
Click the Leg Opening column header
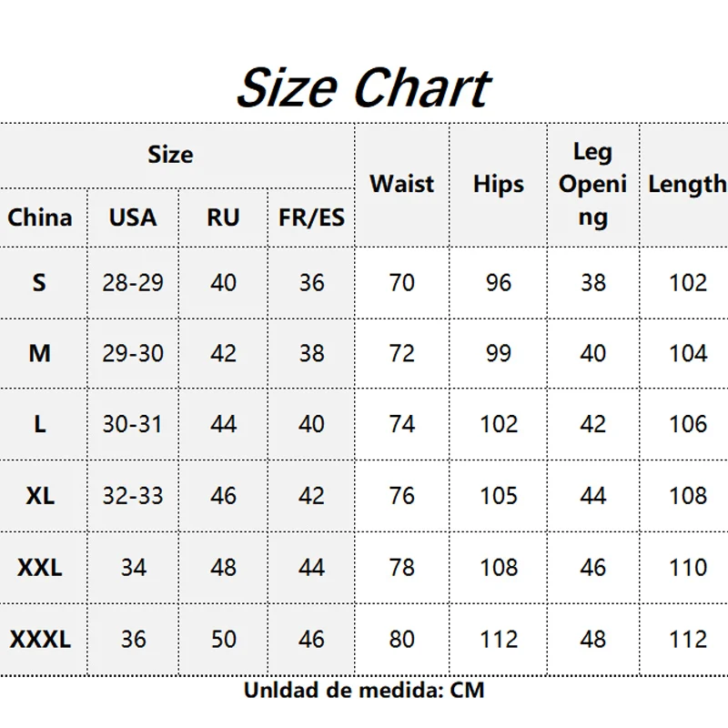[593, 184]
